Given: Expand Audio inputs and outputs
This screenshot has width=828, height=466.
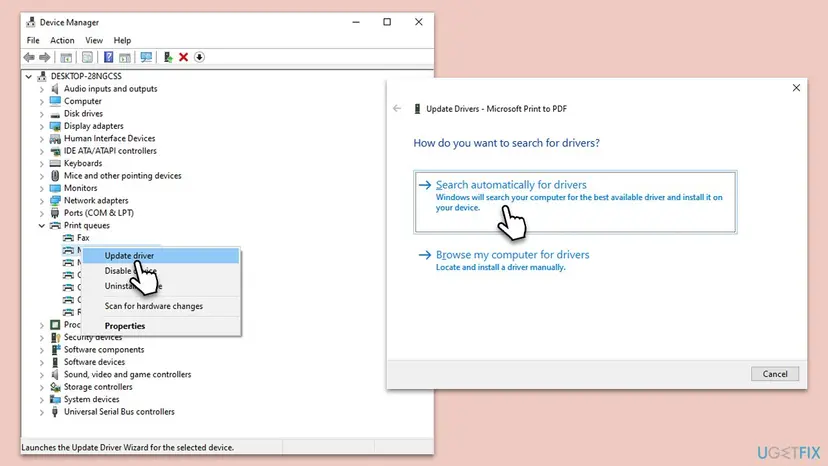Looking at the screenshot, I should [x=42, y=89].
